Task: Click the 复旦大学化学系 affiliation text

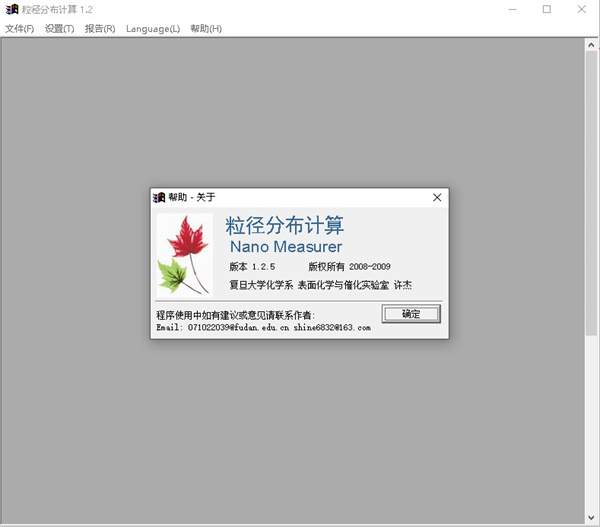Action: click(x=320, y=285)
